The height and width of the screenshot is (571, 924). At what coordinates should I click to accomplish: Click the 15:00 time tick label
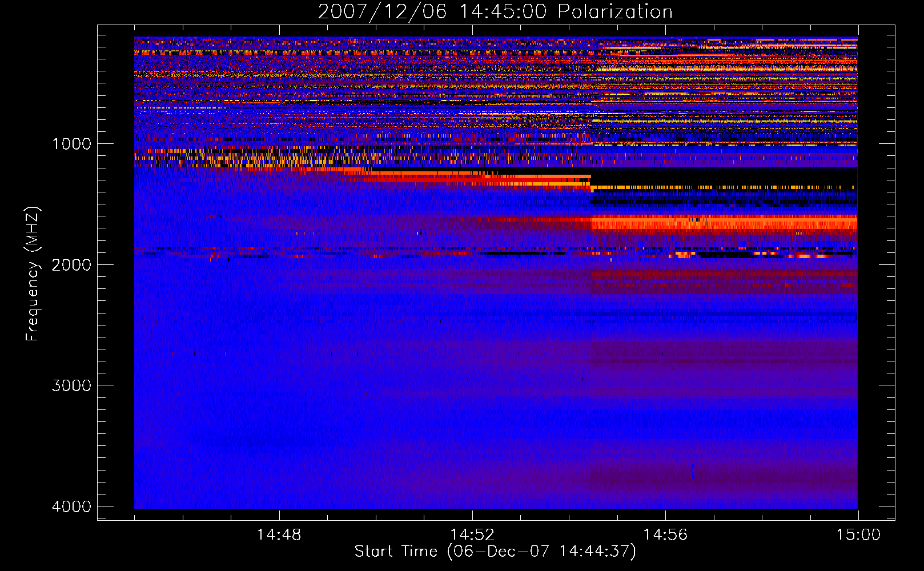[x=858, y=535]
